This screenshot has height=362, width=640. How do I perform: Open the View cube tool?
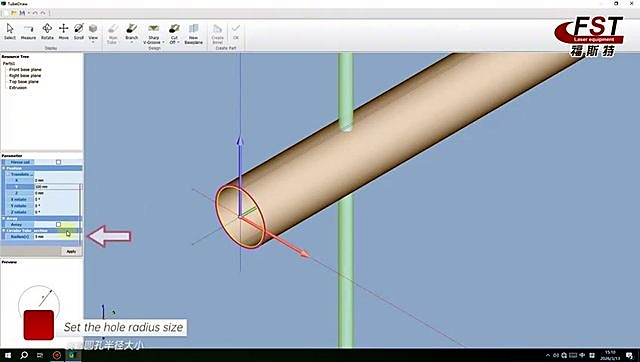(x=93, y=30)
